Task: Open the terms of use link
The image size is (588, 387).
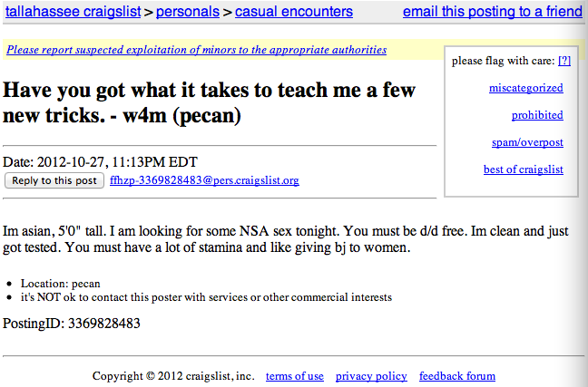Action: pyautogui.click(x=295, y=376)
